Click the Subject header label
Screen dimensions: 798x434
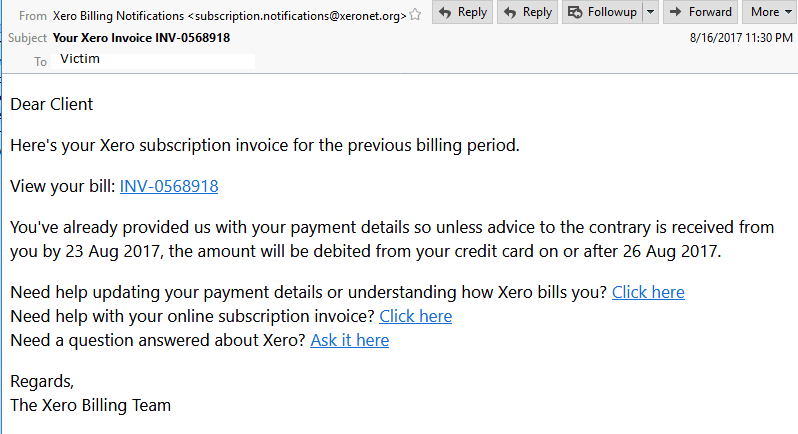27,38
